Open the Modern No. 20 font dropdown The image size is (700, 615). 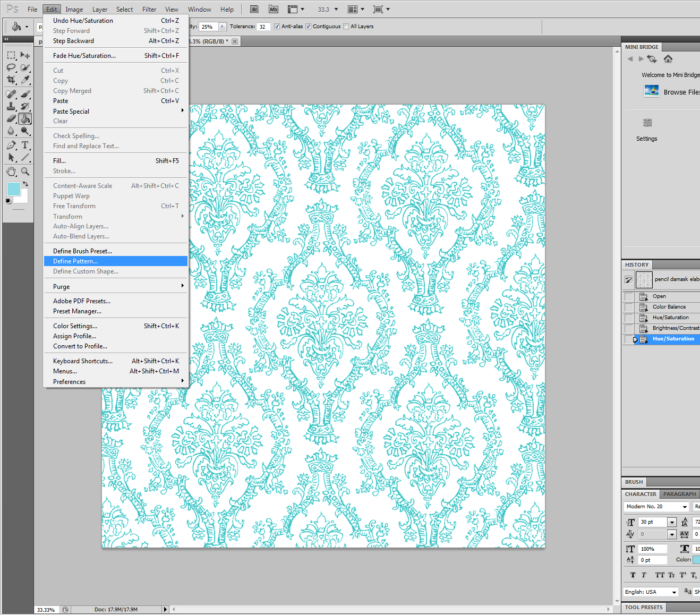click(x=685, y=507)
